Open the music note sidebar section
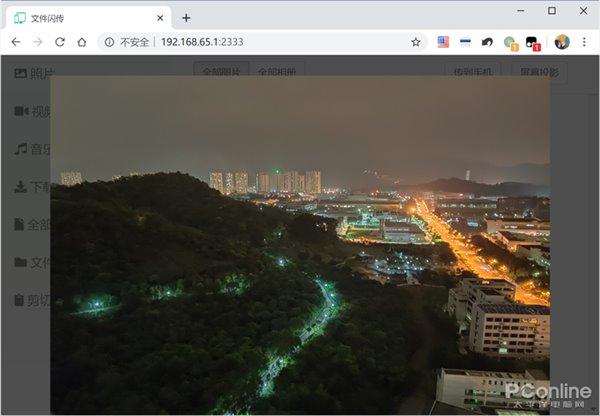 coord(21,148)
